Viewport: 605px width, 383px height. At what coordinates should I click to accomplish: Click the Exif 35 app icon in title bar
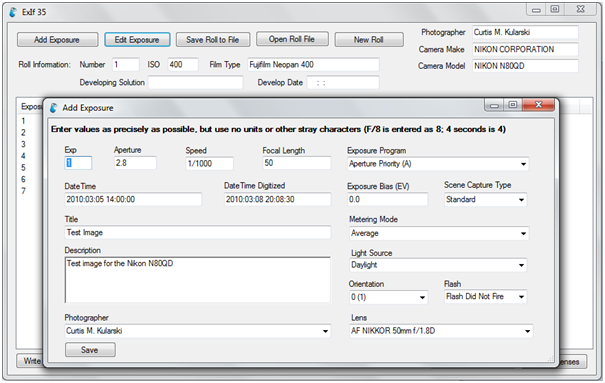coord(13,12)
